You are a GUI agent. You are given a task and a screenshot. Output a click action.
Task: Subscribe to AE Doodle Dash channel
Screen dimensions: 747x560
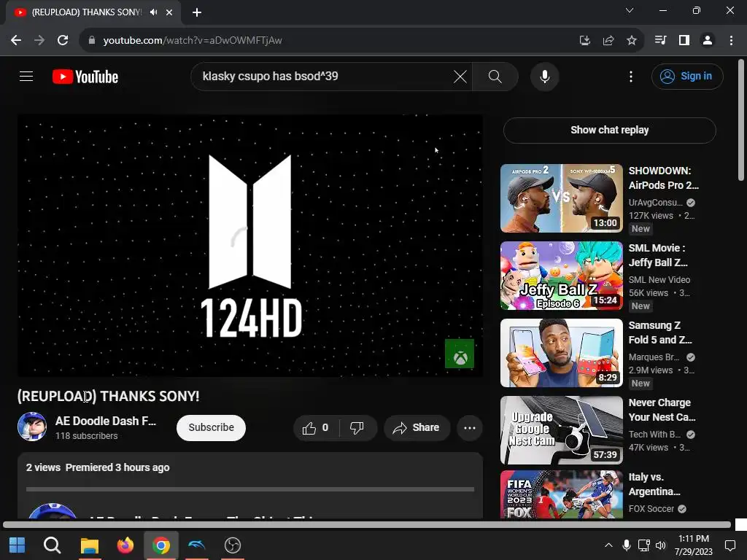click(x=211, y=427)
